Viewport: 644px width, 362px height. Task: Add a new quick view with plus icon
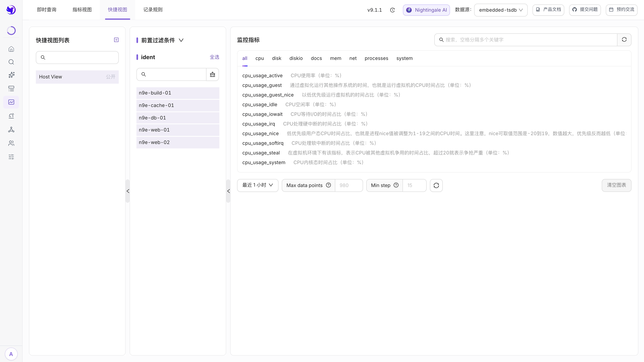[x=116, y=40]
